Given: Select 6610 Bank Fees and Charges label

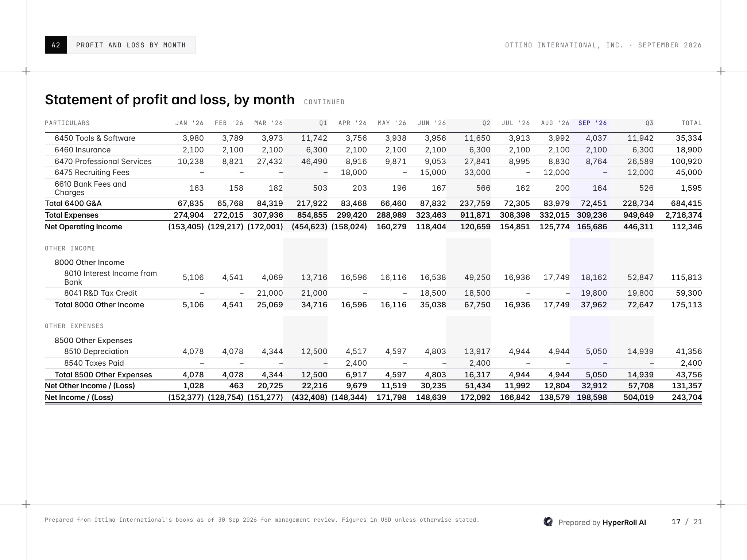Looking at the screenshot, I should 90,188.
